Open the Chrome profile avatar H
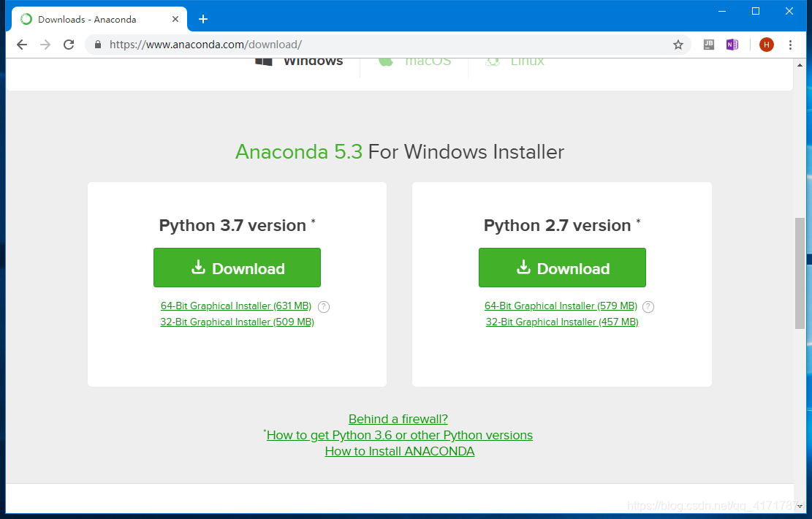The height and width of the screenshot is (519, 812). coord(767,45)
